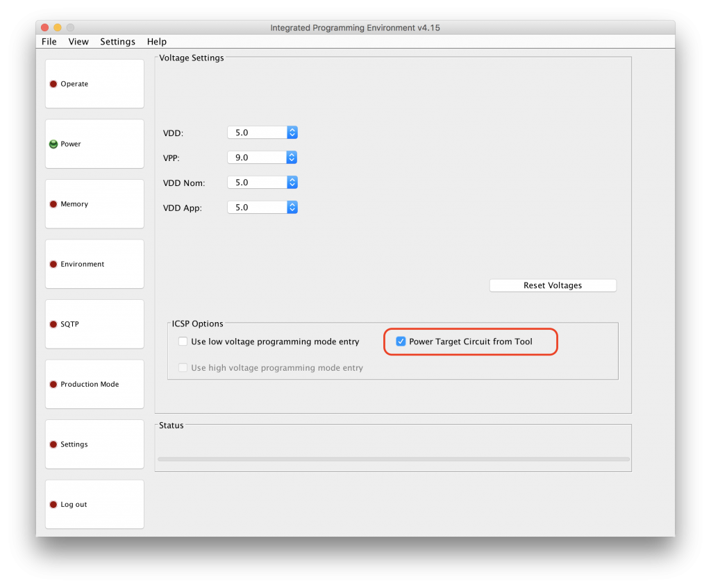
Task: Click the Memory indicator icon
Action: point(53,204)
